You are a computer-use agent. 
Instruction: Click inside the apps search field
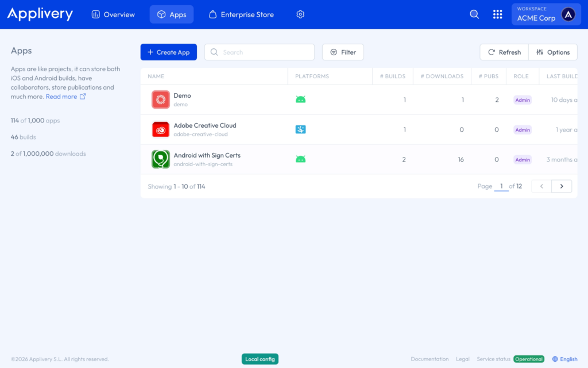pos(260,52)
